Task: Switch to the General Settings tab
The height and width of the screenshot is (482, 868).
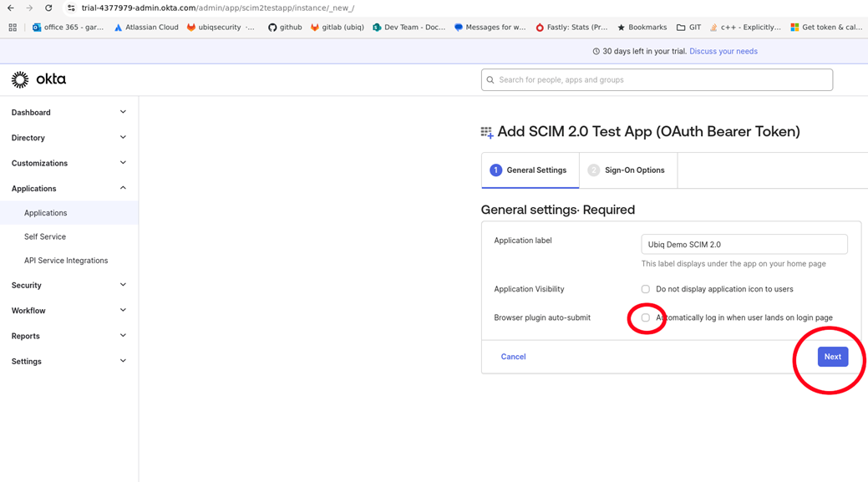Action: (x=530, y=170)
